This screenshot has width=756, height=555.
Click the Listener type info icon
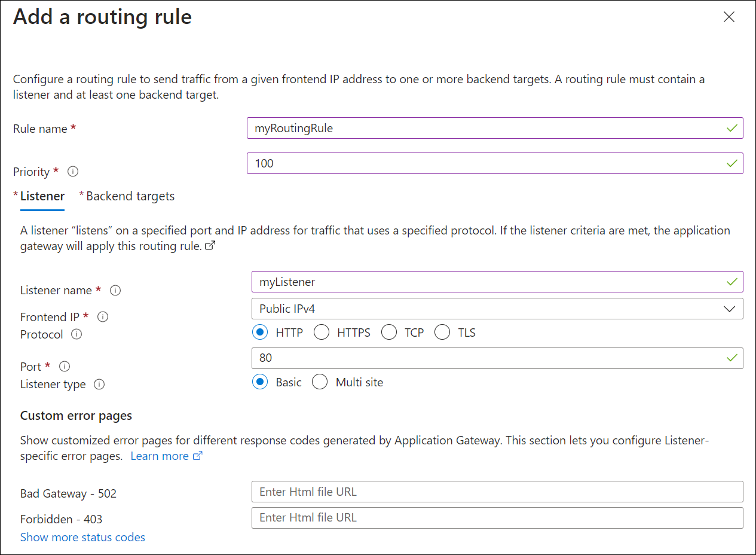(98, 385)
